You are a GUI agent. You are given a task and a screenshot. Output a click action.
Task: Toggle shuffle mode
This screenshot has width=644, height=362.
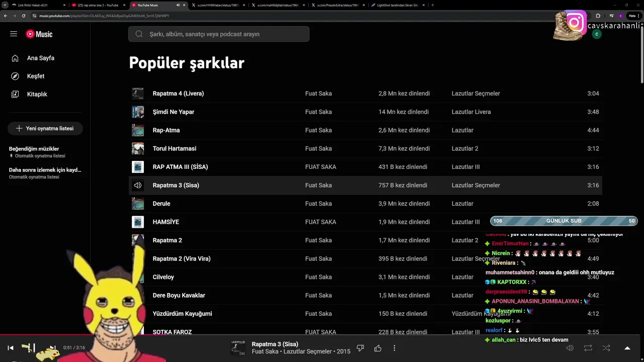pos(606,348)
